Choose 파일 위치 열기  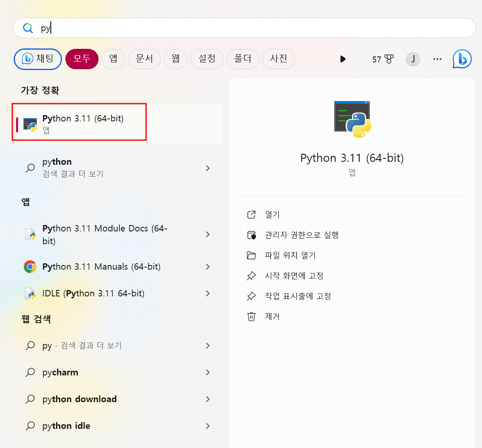coord(290,256)
